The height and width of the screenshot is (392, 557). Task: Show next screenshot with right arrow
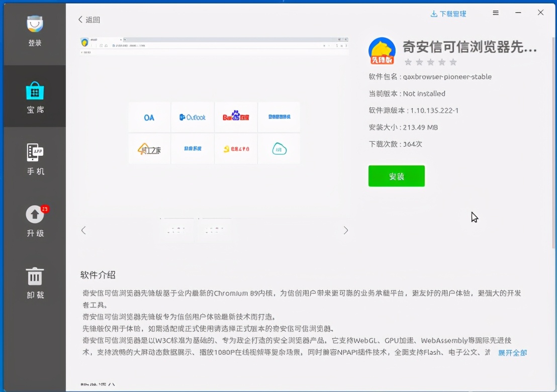click(x=346, y=231)
